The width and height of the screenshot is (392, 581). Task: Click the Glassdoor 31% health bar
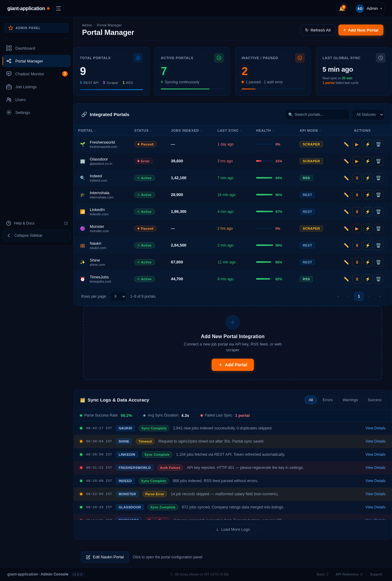[265, 161]
